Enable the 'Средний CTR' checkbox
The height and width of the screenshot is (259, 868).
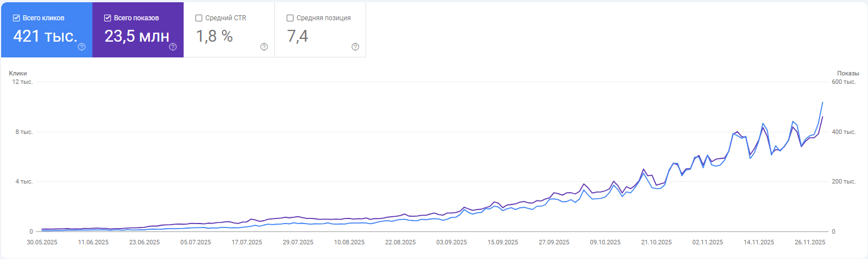pos(199,18)
